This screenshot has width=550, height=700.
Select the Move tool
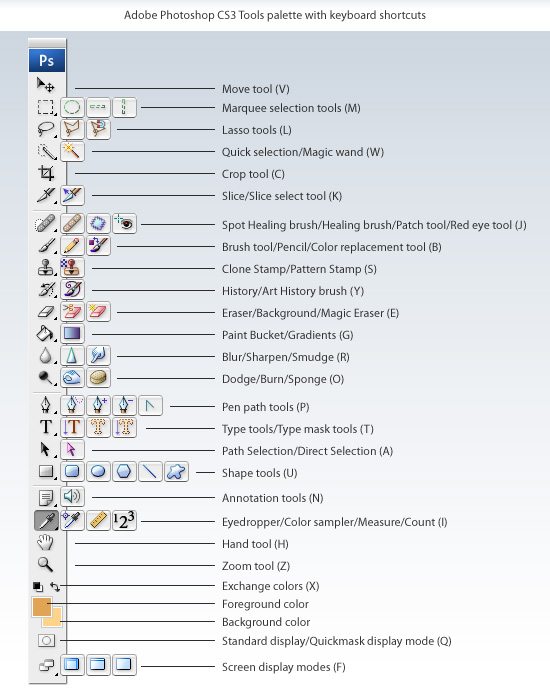pyautogui.click(x=46, y=85)
